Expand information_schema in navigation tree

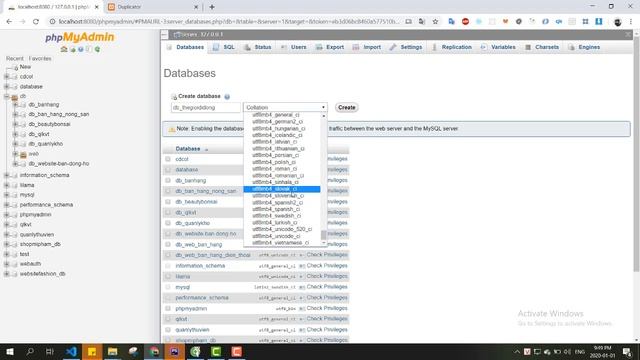point(7,175)
